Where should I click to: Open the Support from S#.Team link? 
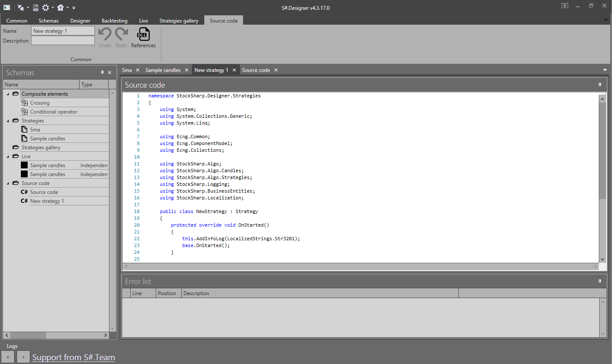pyautogui.click(x=74, y=357)
